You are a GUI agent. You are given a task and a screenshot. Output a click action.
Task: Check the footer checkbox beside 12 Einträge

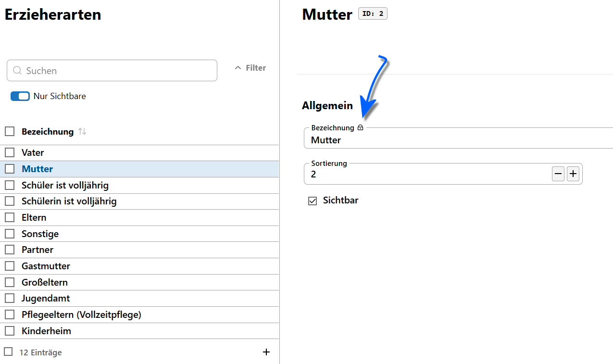pyautogui.click(x=8, y=351)
